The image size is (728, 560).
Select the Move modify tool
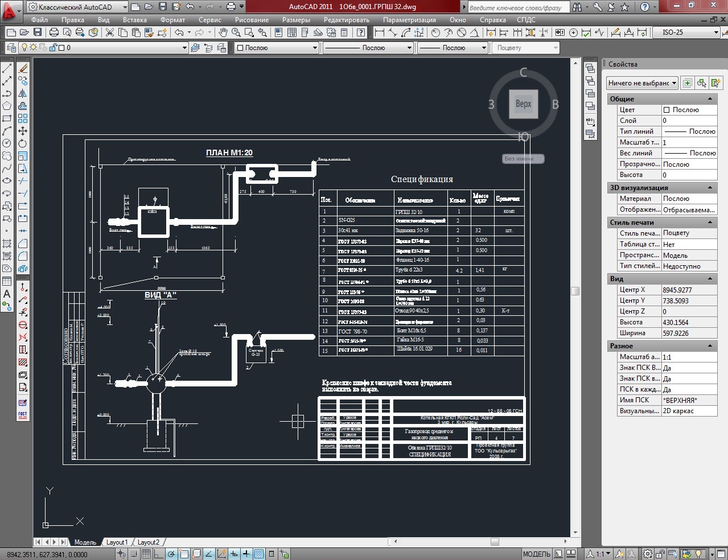(23, 131)
